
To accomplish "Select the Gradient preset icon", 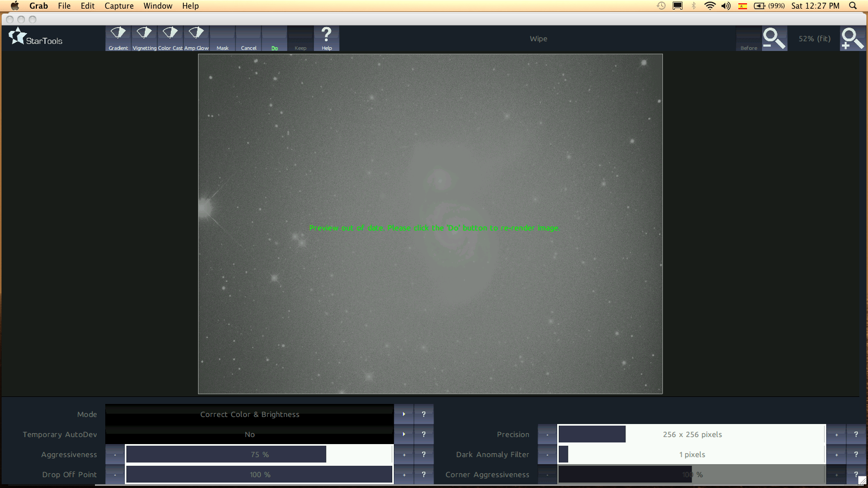I will click(118, 38).
